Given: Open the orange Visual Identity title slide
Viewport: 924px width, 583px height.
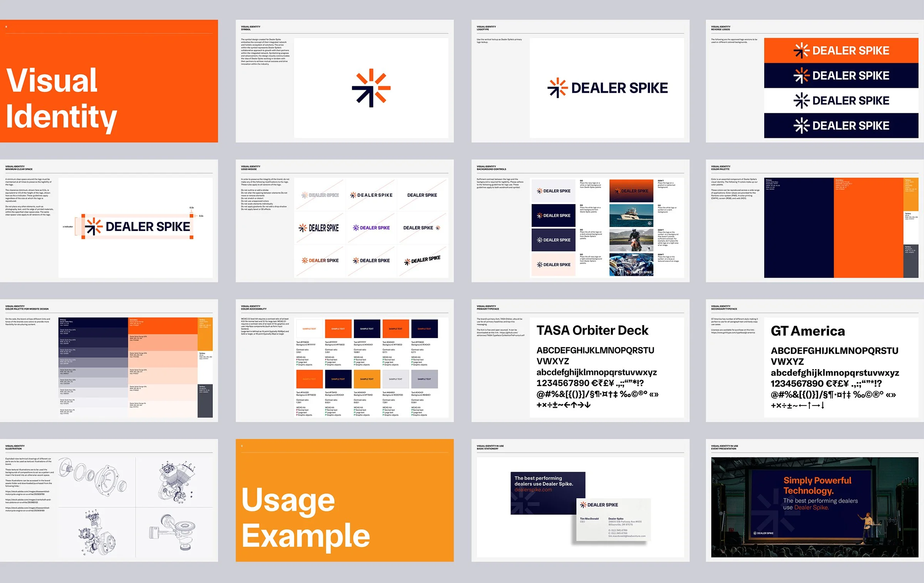Looking at the screenshot, I should tap(109, 81).
